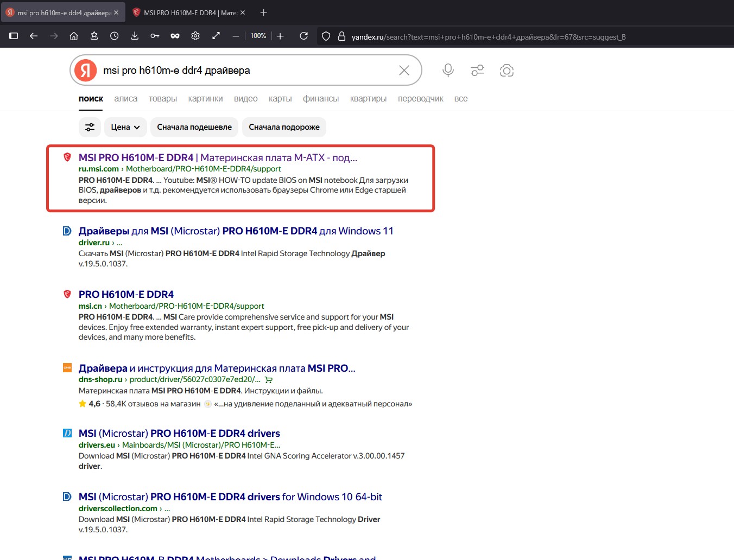Open the browser home page
Image resolution: width=734 pixels, height=560 pixels.
tap(74, 36)
